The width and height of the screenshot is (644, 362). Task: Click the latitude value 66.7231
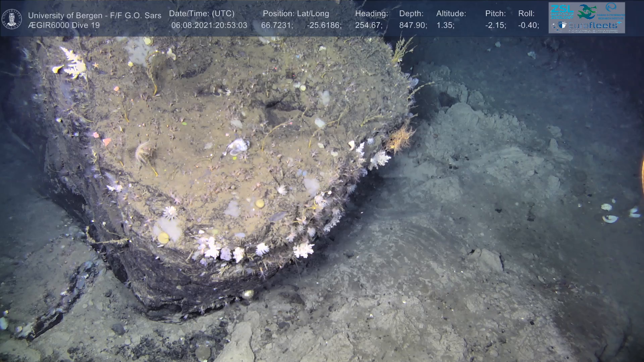coord(277,25)
